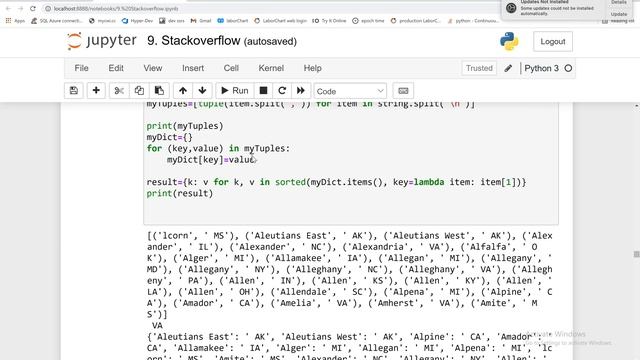The image size is (640, 360).
Task: Open the cell type dropdown showing Code
Action: (x=350, y=91)
